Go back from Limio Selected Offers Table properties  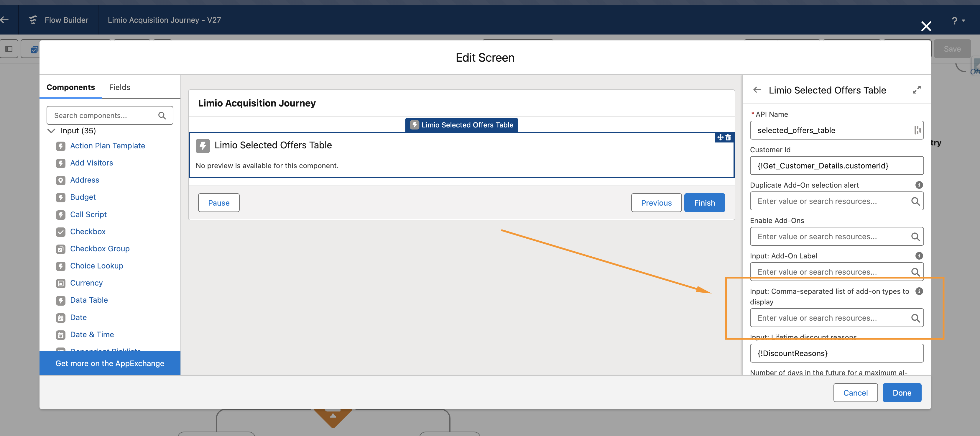757,90
